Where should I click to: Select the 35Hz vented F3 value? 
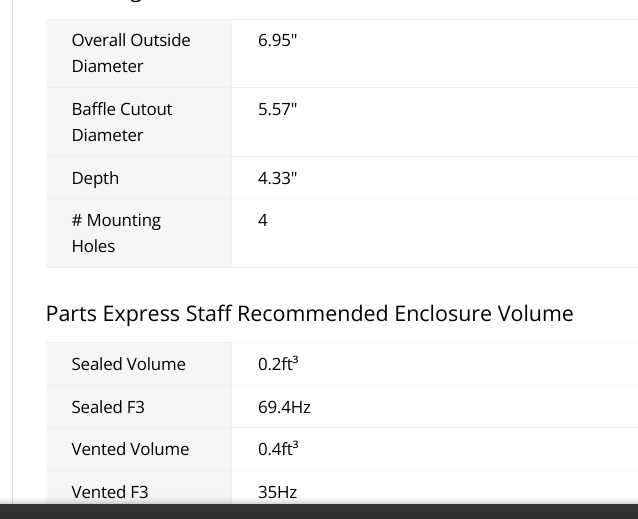pos(277,492)
